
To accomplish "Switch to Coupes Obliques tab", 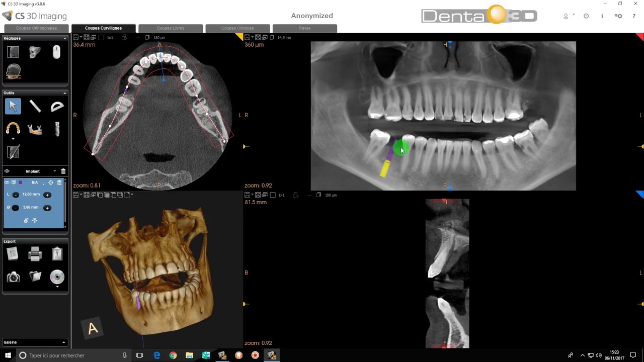I will 237,28.
